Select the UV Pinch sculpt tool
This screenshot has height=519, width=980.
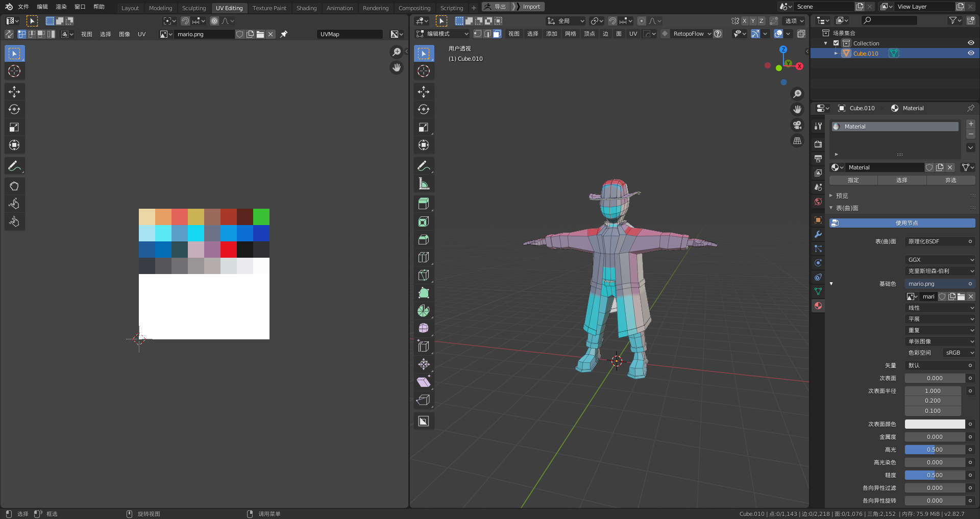pos(14,221)
